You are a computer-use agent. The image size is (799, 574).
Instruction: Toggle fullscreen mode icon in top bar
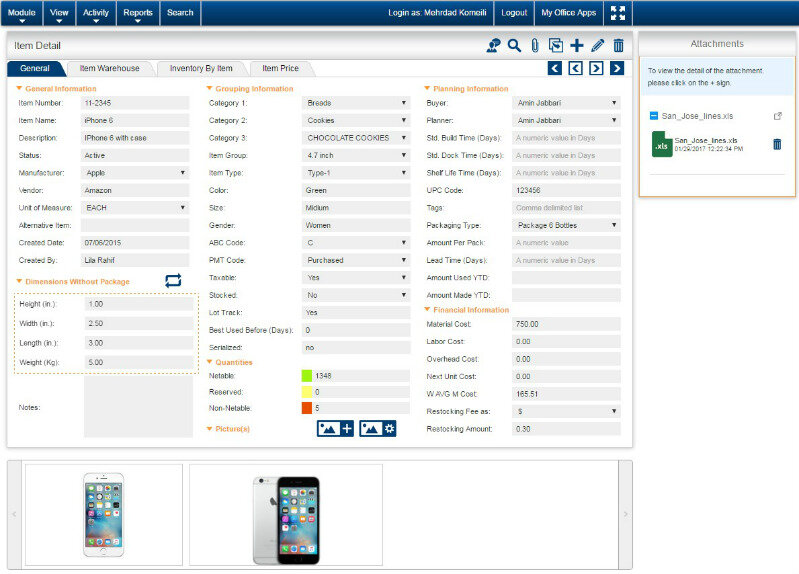(x=617, y=13)
